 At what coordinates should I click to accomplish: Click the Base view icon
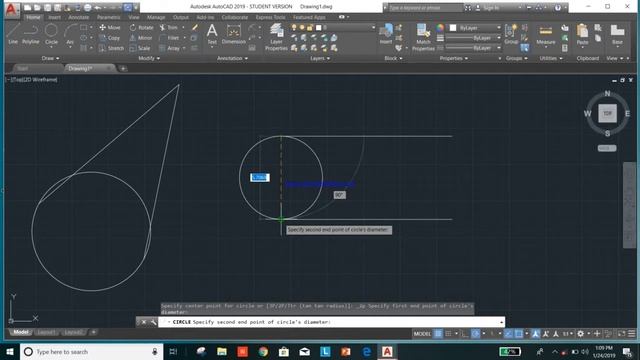pos(617,35)
